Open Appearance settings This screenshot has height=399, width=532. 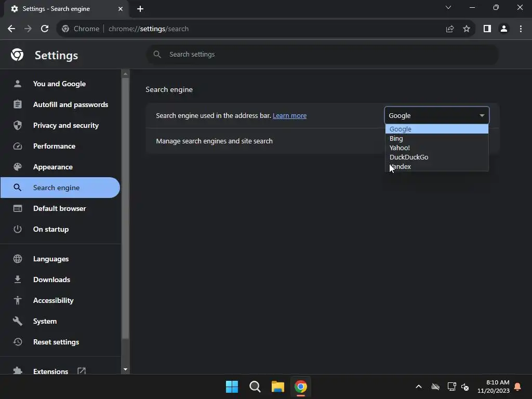pyautogui.click(x=60, y=167)
